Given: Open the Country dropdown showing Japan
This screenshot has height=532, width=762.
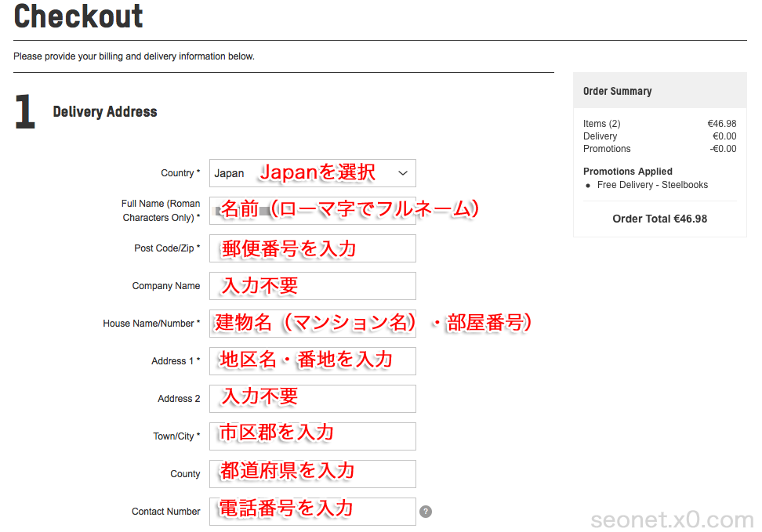Looking at the screenshot, I should (312, 173).
